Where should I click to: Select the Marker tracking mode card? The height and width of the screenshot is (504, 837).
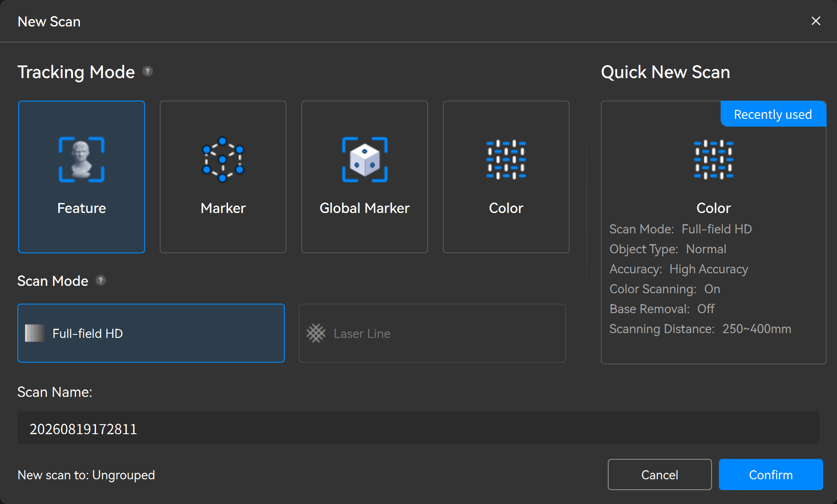pyautogui.click(x=223, y=177)
